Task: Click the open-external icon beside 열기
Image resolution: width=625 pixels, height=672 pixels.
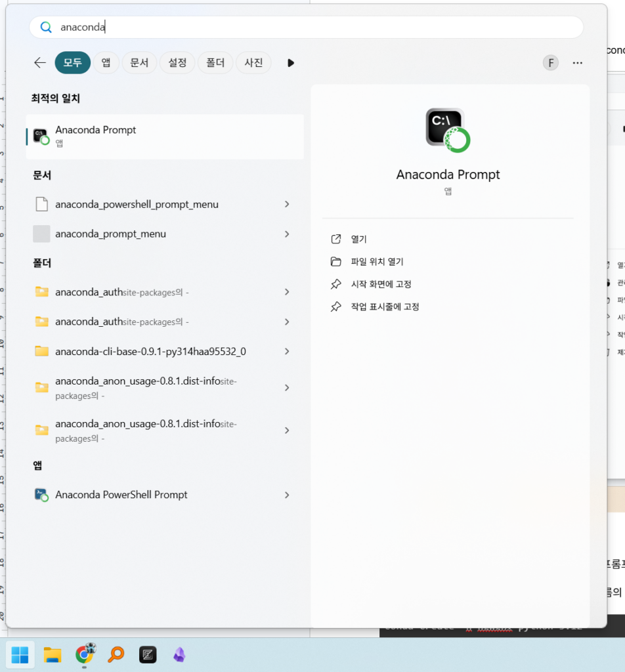Action: click(x=336, y=239)
